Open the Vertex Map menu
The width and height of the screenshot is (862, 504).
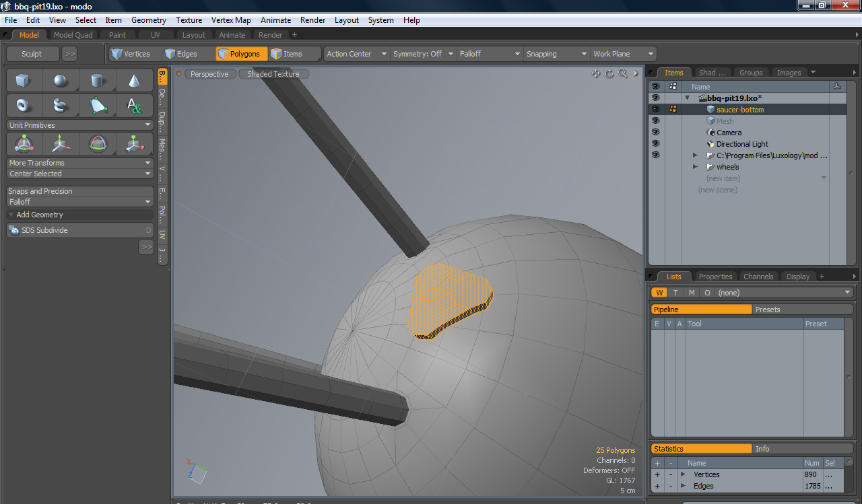pos(231,20)
